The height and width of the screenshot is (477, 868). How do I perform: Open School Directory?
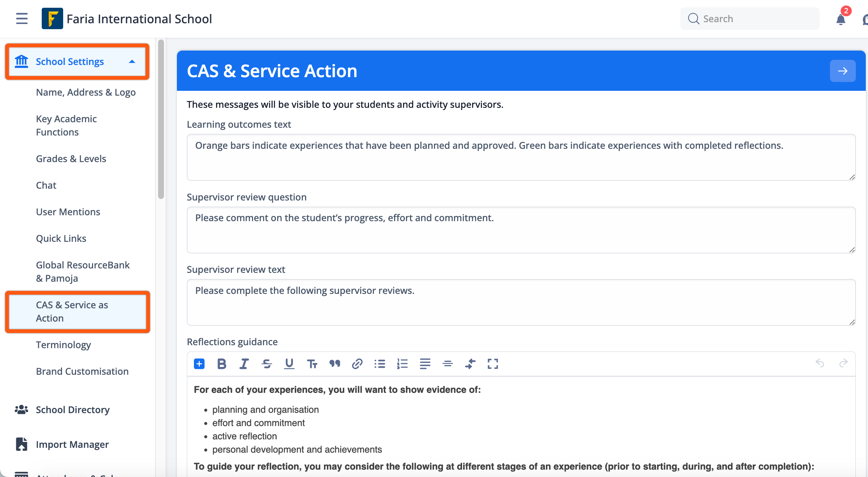[x=73, y=410]
